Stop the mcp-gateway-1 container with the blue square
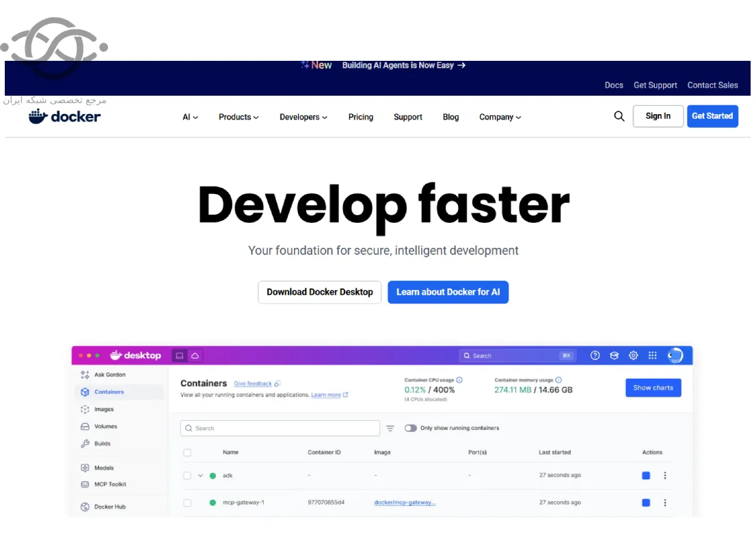 click(646, 503)
